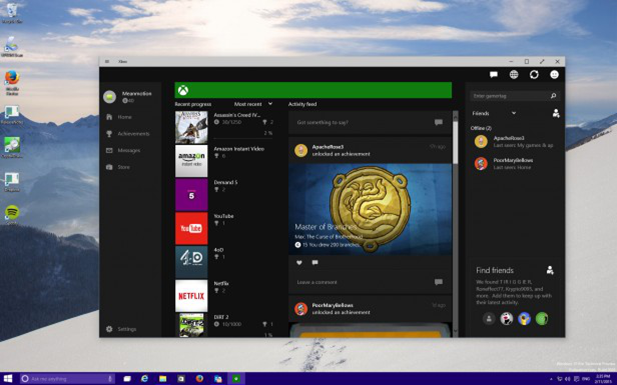
Task: Click first suggested friend avatar under Find friends
Action: click(489, 318)
